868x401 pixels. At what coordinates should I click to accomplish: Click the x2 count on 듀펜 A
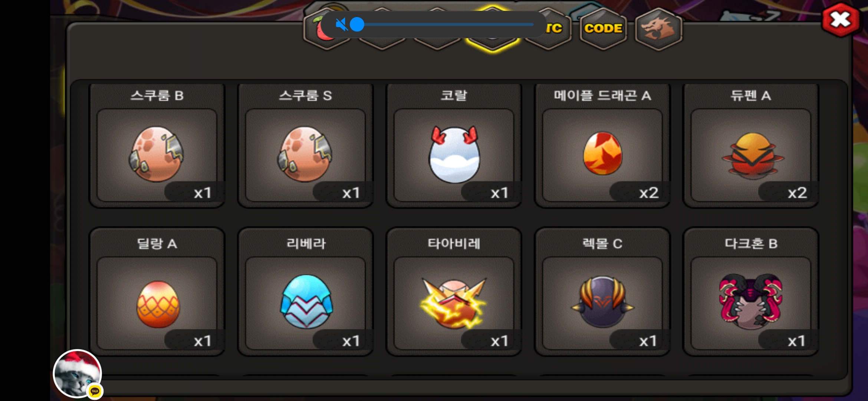click(797, 193)
